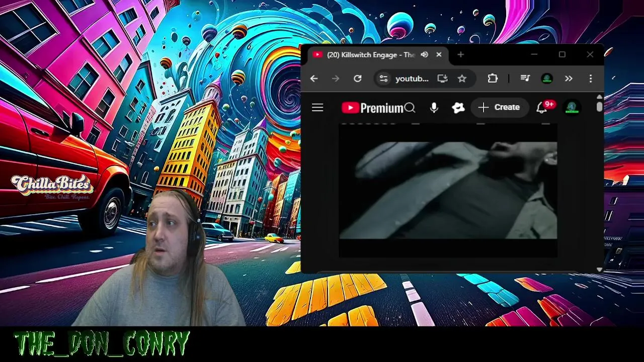Go forward to the next page

tap(336, 78)
